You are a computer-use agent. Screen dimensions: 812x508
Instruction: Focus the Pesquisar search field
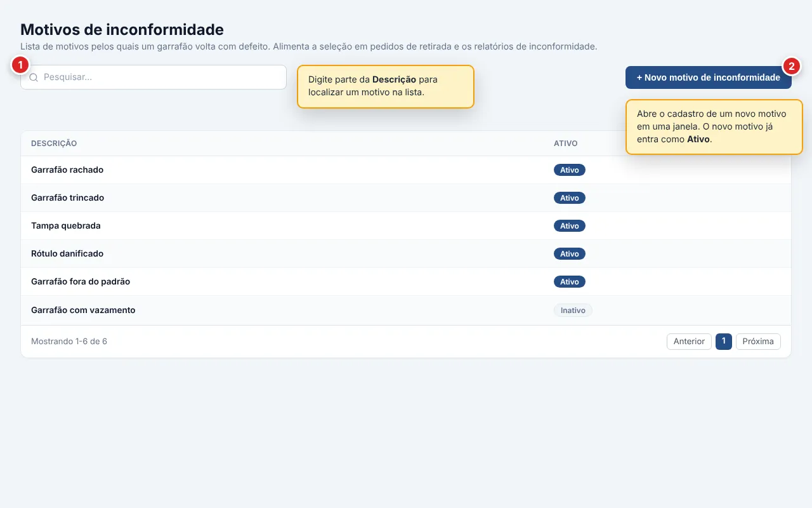pos(154,77)
